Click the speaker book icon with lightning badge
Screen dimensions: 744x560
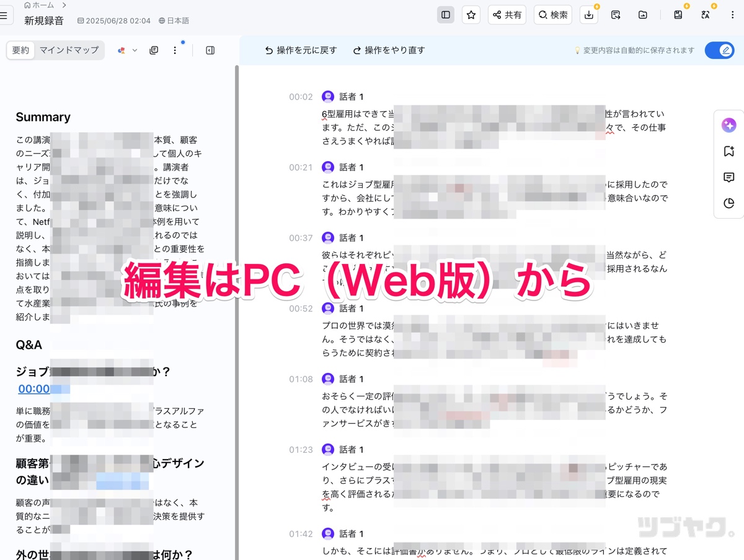point(678,15)
